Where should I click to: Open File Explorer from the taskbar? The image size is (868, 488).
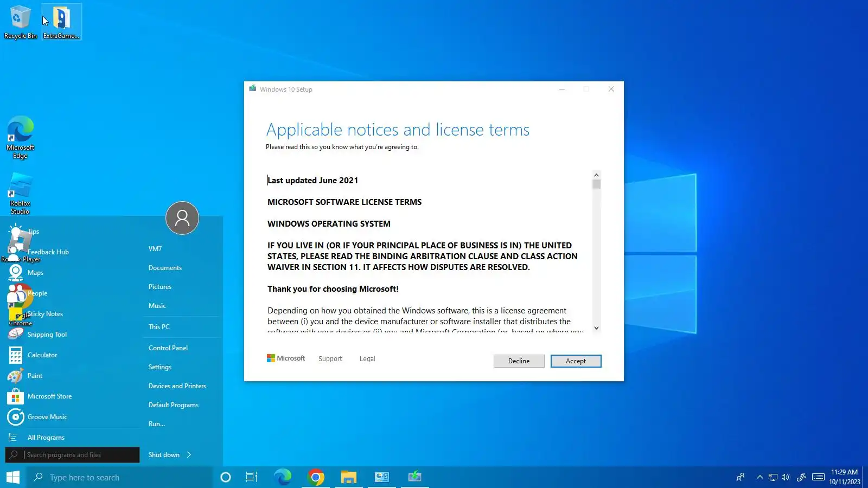coord(349,477)
